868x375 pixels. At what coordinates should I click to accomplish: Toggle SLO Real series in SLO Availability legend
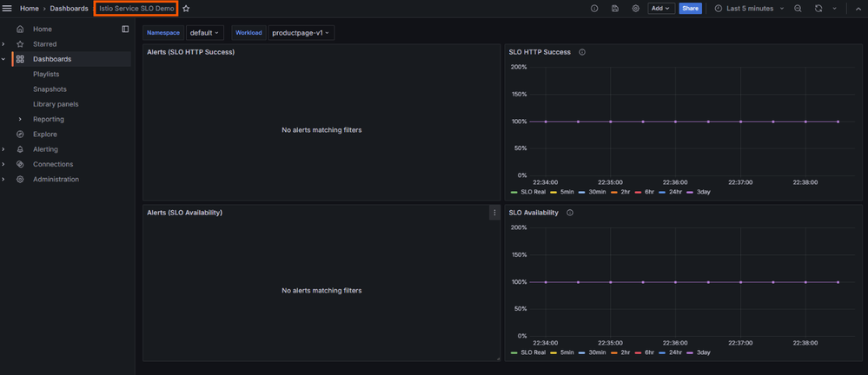pos(533,352)
